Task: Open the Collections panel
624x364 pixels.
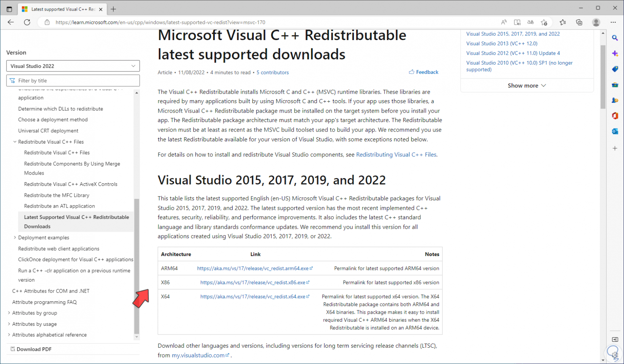Action: click(579, 22)
